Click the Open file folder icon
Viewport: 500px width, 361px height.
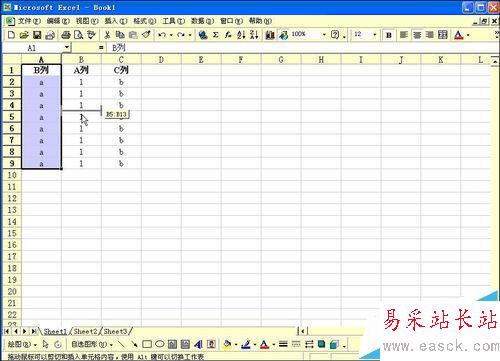pyautogui.click(x=24, y=35)
